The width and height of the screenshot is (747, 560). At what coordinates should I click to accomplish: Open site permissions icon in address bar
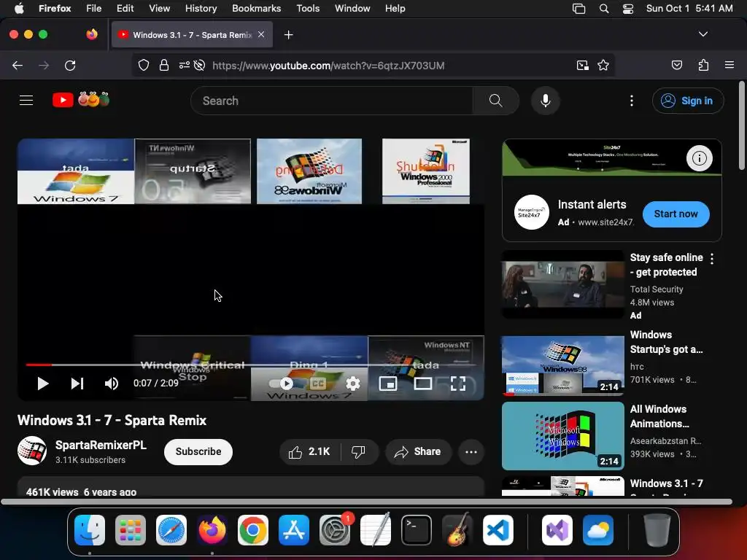pos(185,65)
